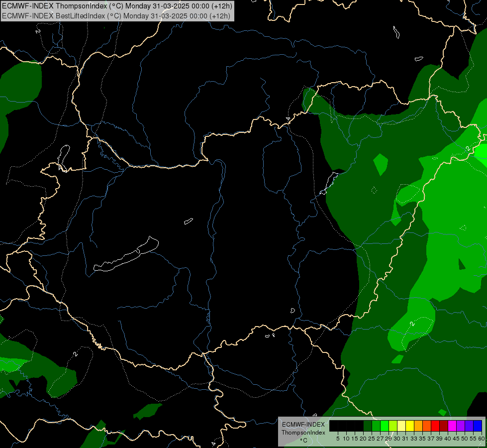The width and height of the screenshot is (487, 448).
Task: Pick the indigo 50–55 legend swatch
Action: click(x=469, y=426)
